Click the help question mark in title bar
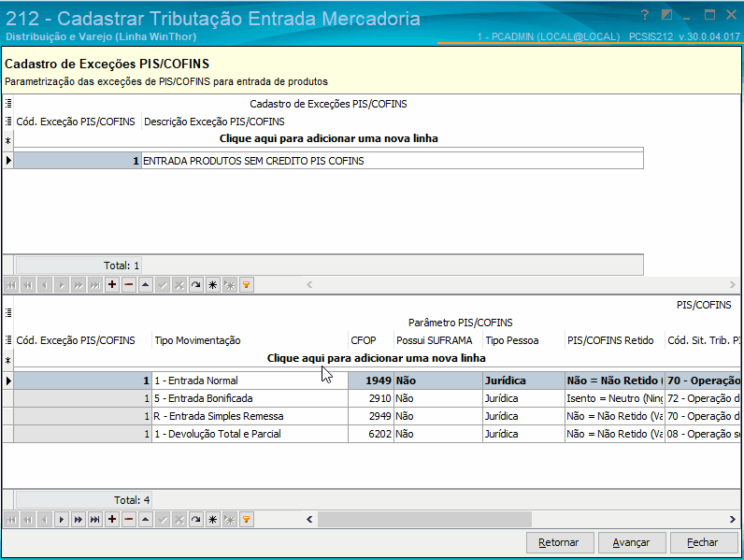This screenshot has width=744, height=560. point(644,15)
